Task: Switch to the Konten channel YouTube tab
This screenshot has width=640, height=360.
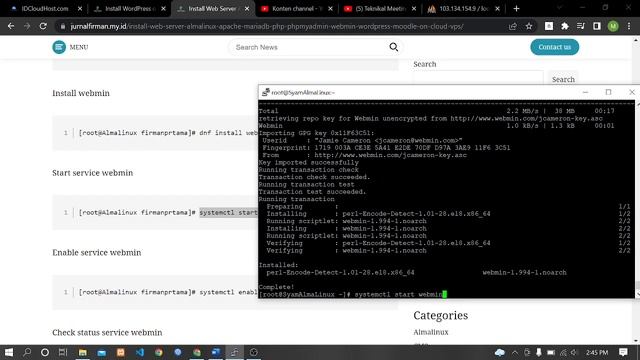Action: click(x=296, y=9)
